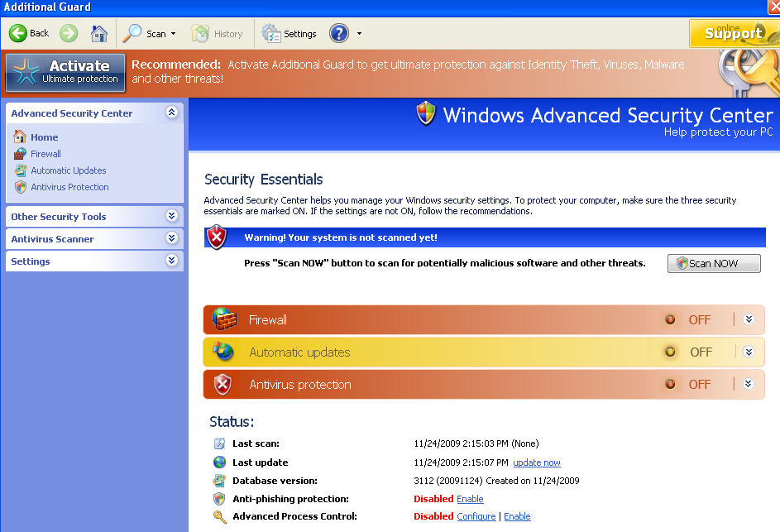
Task: Go to home via toolbar house icon
Action: coord(99,33)
